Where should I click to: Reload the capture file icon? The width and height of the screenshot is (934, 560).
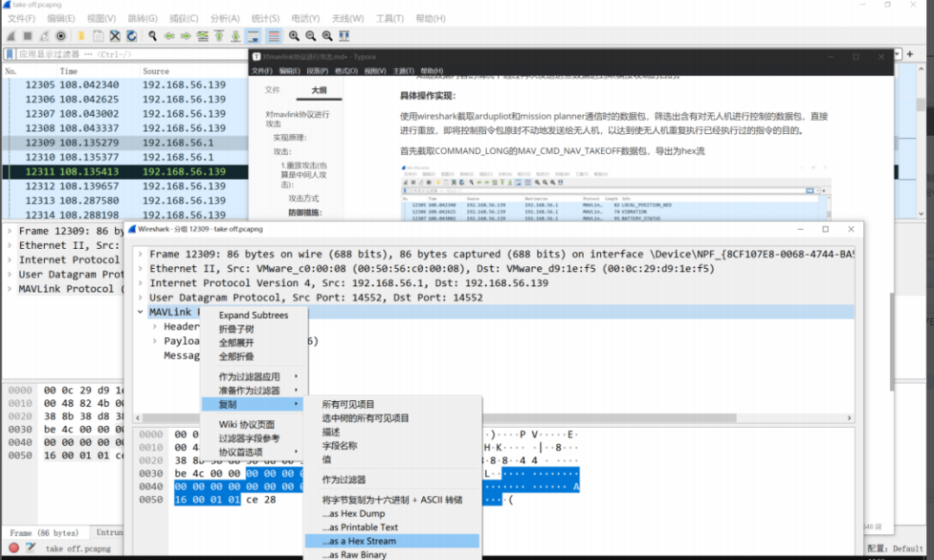131,36
